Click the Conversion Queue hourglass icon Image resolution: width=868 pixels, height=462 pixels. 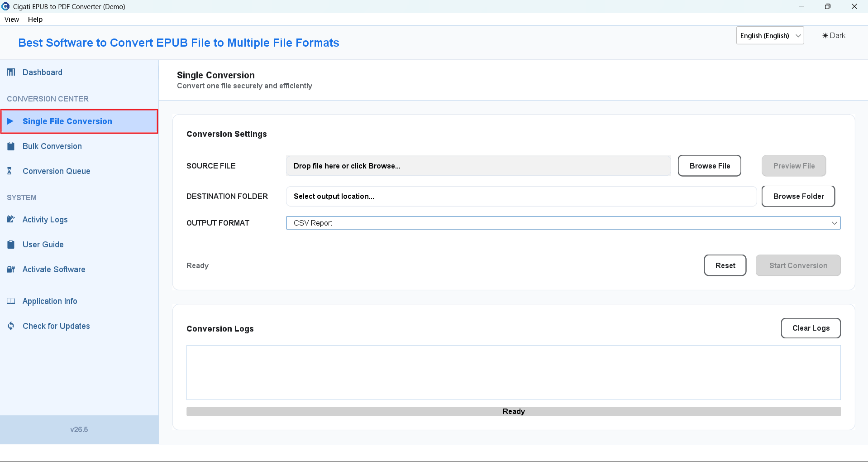point(10,171)
